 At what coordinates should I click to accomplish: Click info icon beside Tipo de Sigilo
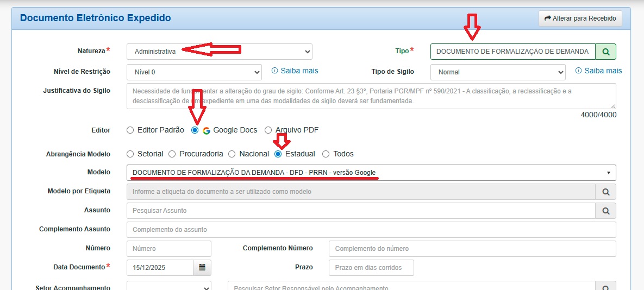[578, 71]
